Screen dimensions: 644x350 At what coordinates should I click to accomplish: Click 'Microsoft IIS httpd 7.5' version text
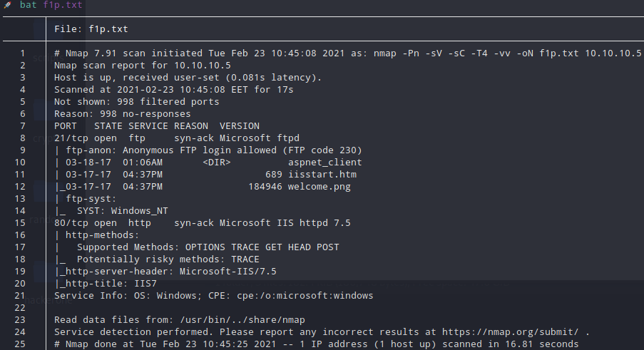285,223
